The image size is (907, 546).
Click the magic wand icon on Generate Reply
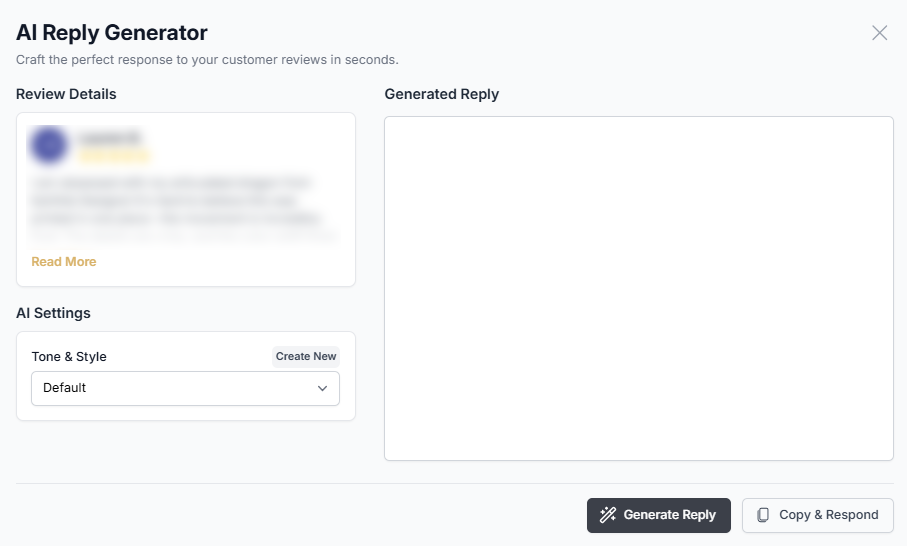[x=607, y=515]
